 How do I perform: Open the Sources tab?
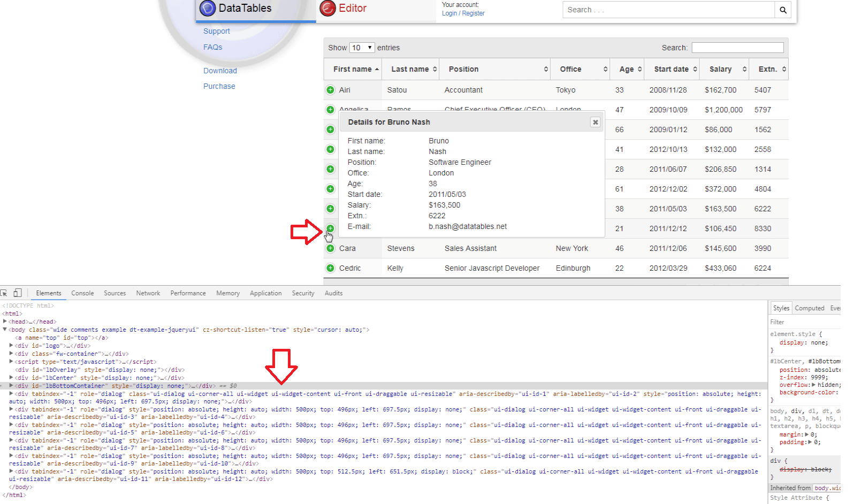pyautogui.click(x=115, y=293)
